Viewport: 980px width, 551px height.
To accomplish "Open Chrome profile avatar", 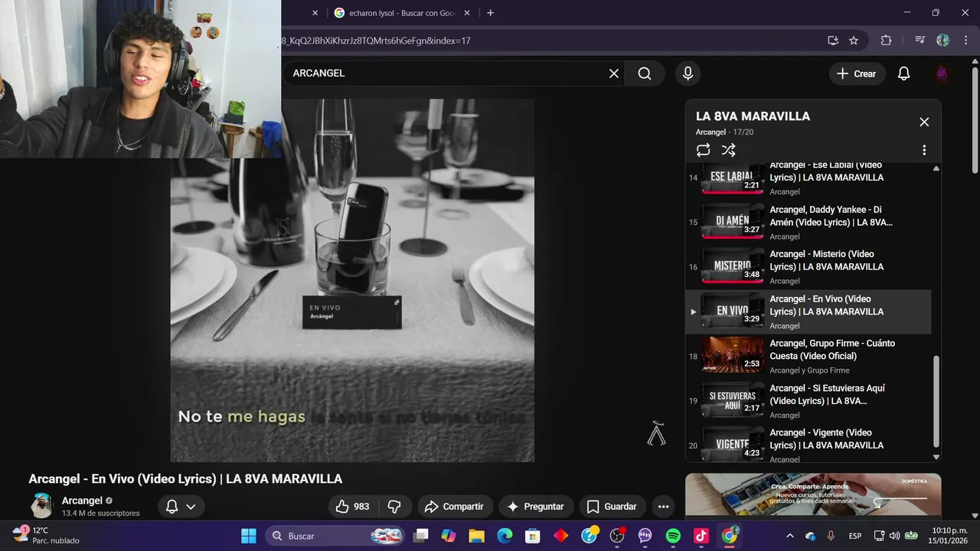I will click(x=942, y=41).
